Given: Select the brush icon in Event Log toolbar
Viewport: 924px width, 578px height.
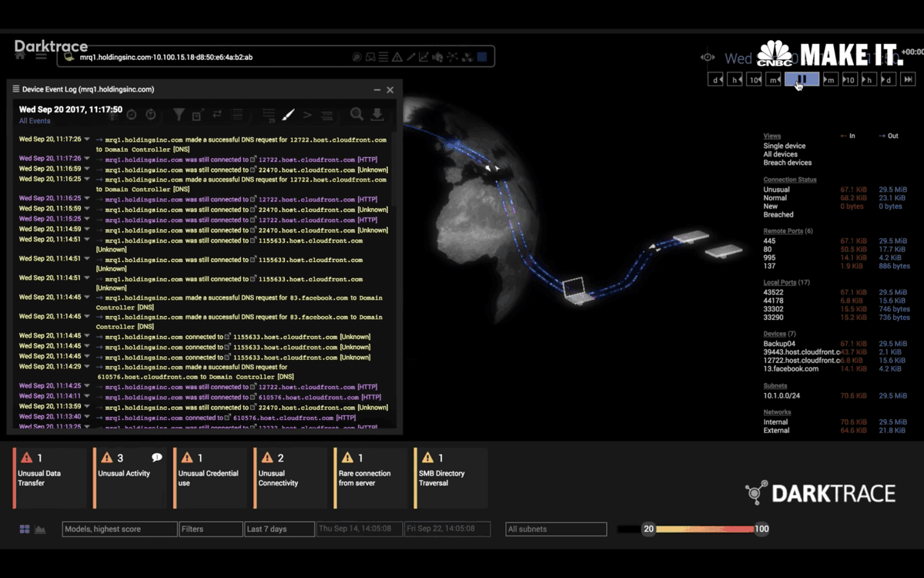Looking at the screenshot, I should [288, 114].
